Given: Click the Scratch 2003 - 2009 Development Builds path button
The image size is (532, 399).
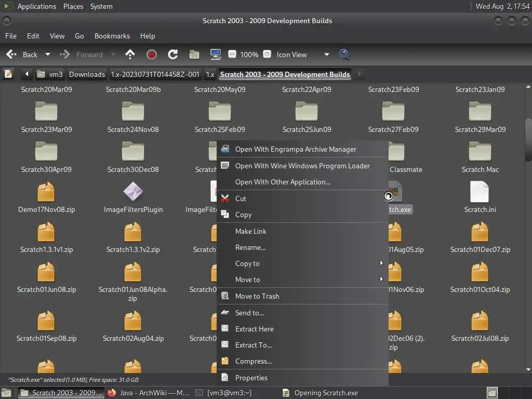Looking at the screenshot, I should (285, 74).
